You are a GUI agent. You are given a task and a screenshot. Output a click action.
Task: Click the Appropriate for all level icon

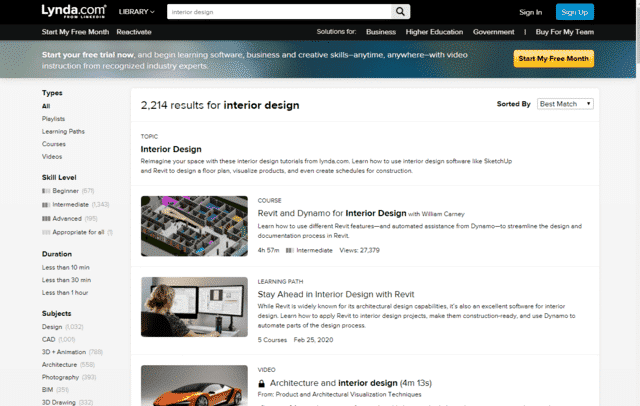click(x=46, y=233)
